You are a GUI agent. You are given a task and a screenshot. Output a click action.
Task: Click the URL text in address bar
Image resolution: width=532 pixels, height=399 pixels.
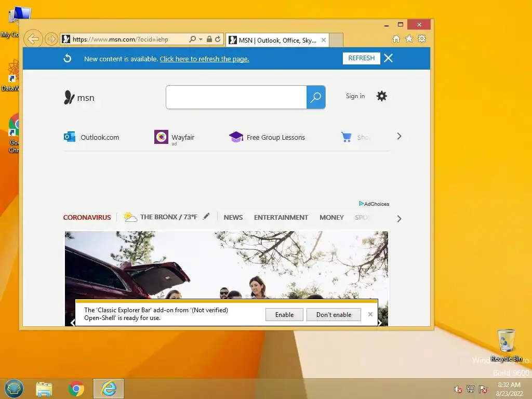[121, 39]
